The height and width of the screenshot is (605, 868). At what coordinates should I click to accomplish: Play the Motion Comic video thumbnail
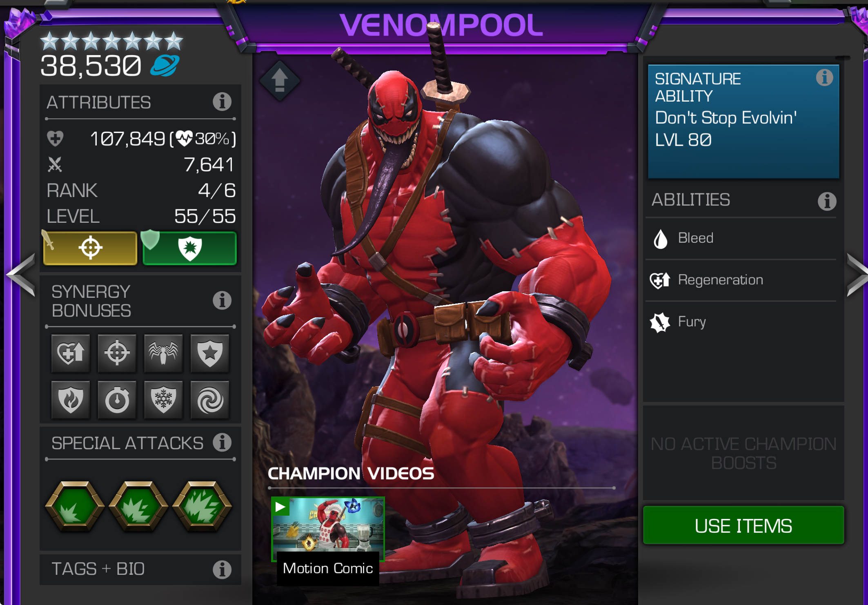pyautogui.click(x=328, y=530)
